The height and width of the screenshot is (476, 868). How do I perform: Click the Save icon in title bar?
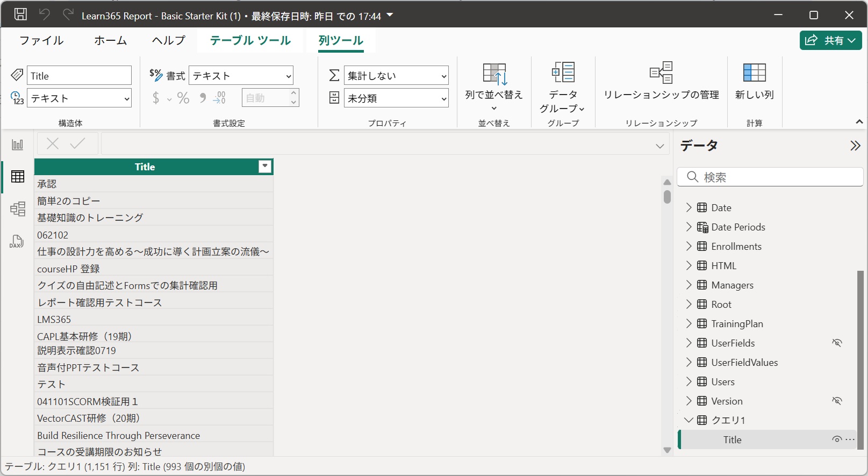[x=20, y=15]
